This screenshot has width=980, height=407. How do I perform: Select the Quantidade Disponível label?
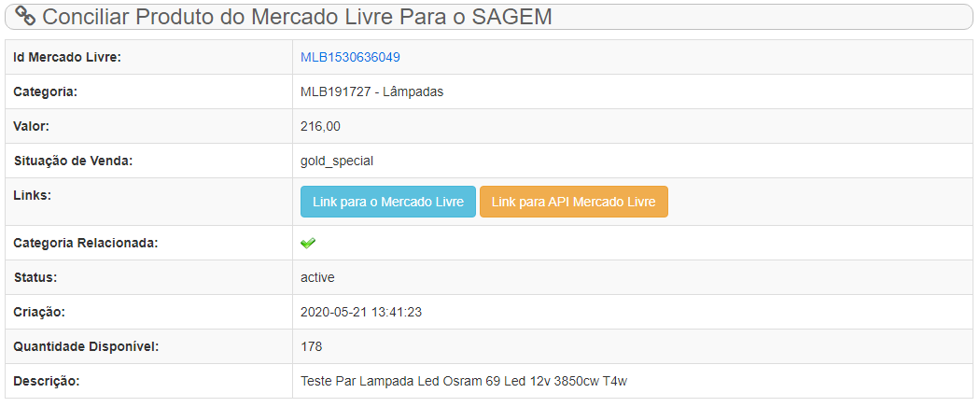pyautogui.click(x=86, y=346)
